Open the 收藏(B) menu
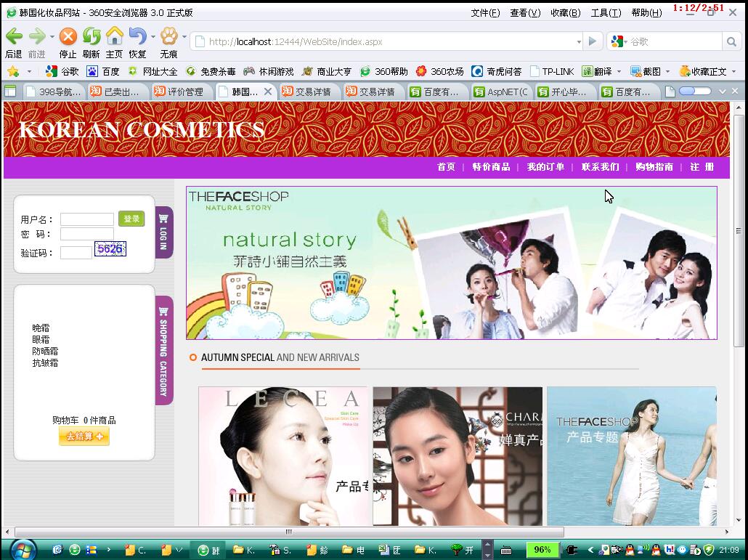Screen dimensions: 748x560 (565, 13)
